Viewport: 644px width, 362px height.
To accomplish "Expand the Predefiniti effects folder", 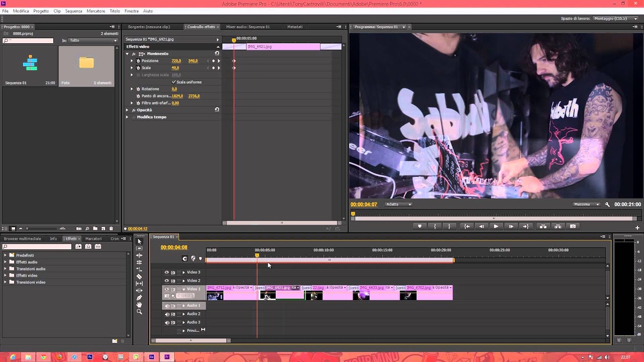I will pyautogui.click(x=6, y=255).
